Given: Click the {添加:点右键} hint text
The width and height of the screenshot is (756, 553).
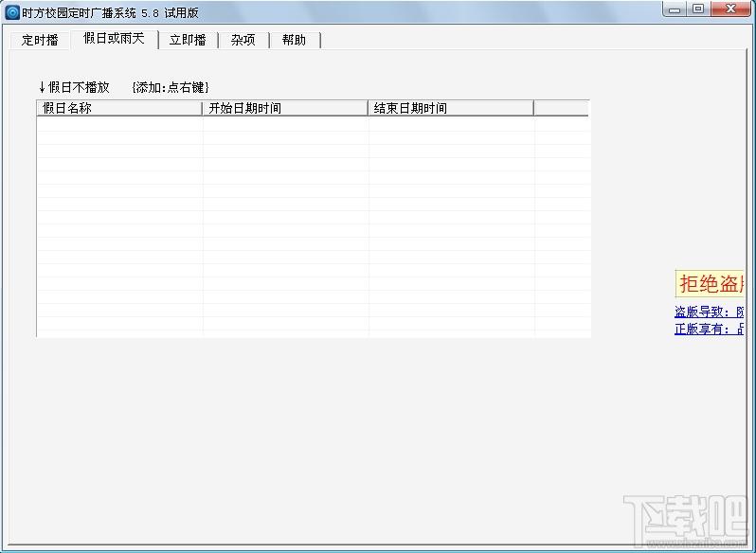Looking at the screenshot, I should (171, 87).
